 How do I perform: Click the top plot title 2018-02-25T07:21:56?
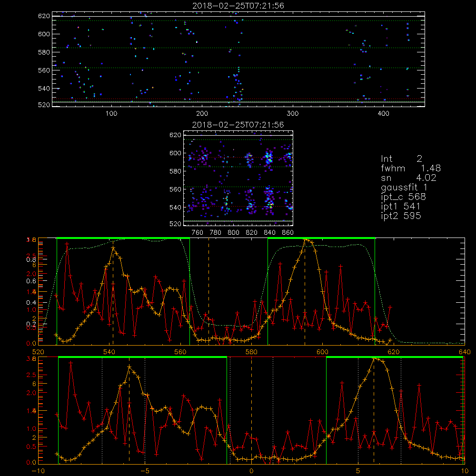238,6
